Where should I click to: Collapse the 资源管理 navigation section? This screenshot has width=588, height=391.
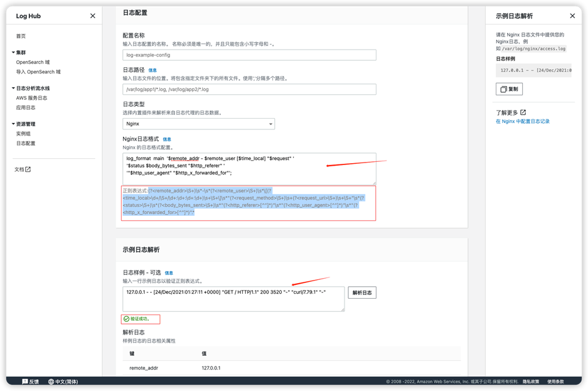pos(13,124)
